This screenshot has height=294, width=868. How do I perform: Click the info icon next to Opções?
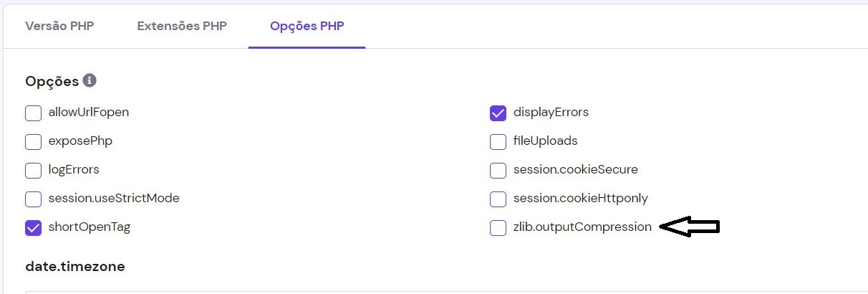pos(90,80)
